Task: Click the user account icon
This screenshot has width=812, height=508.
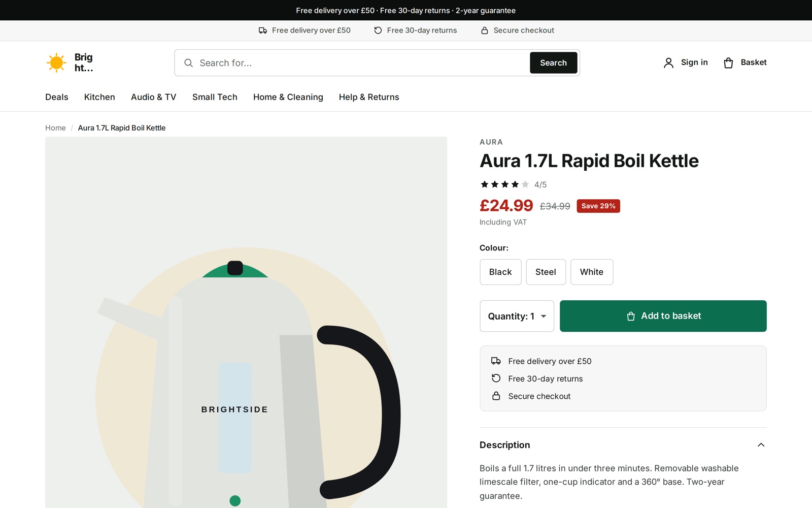Action: point(668,62)
